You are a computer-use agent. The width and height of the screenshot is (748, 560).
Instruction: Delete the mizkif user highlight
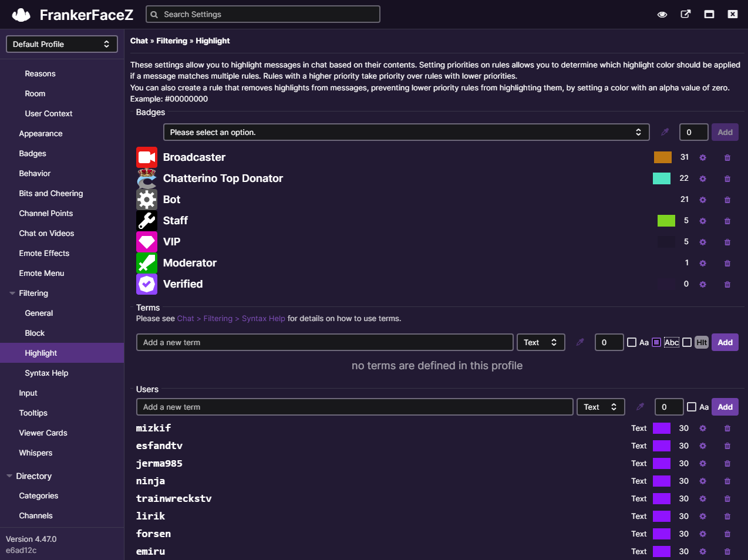(x=727, y=429)
